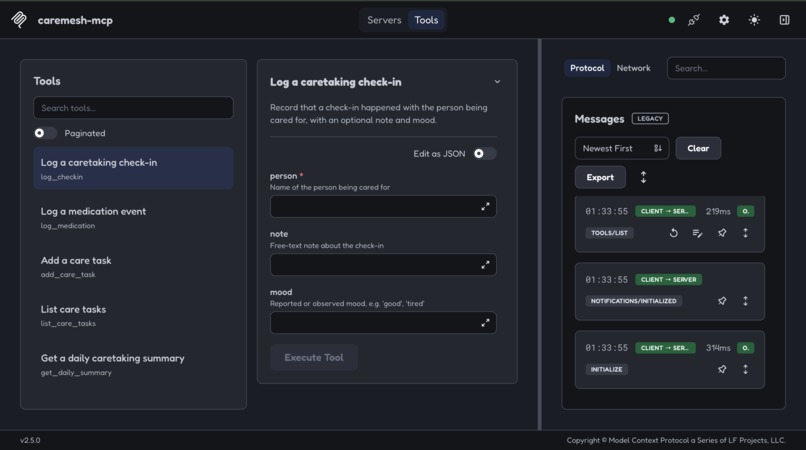806x450 pixels.
Task: Click the caremesh-mcp title text
Action: [x=75, y=20]
